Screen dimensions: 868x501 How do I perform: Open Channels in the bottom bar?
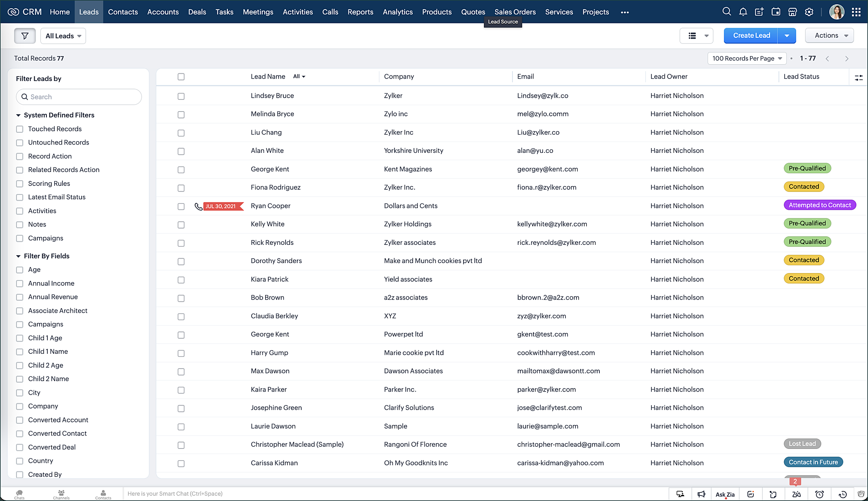[x=61, y=494]
